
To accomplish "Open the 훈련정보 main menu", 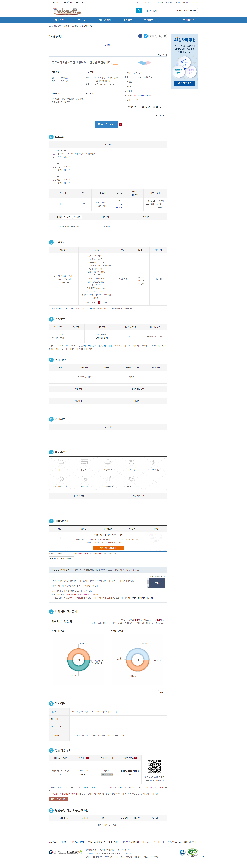I will 128,20.
